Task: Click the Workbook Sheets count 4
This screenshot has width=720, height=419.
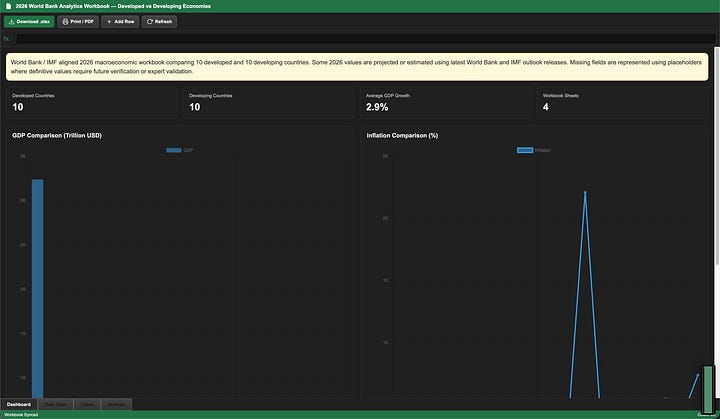Action: [x=546, y=107]
